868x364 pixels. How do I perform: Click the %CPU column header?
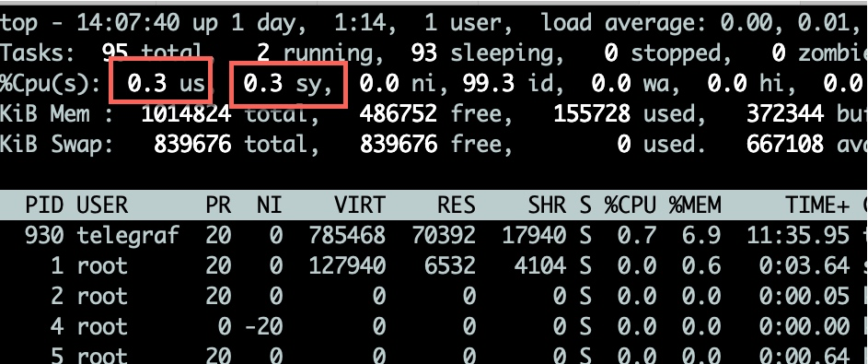pyautogui.click(x=630, y=205)
